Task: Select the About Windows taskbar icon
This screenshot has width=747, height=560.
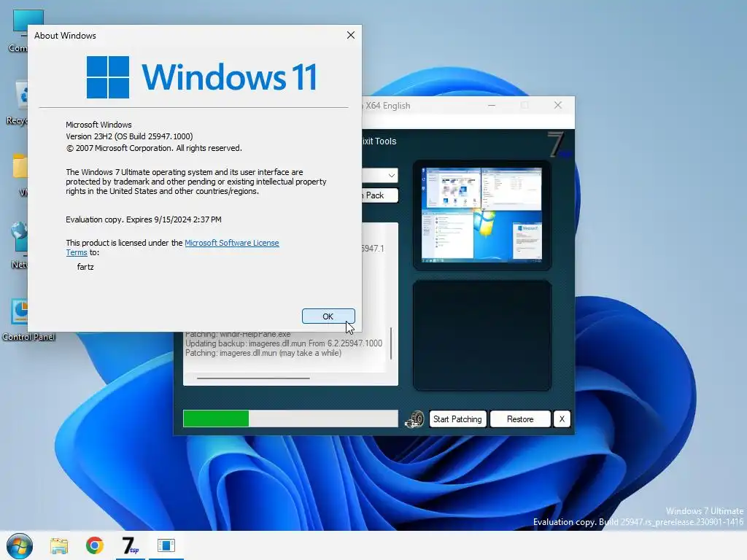Action: click(166, 545)
